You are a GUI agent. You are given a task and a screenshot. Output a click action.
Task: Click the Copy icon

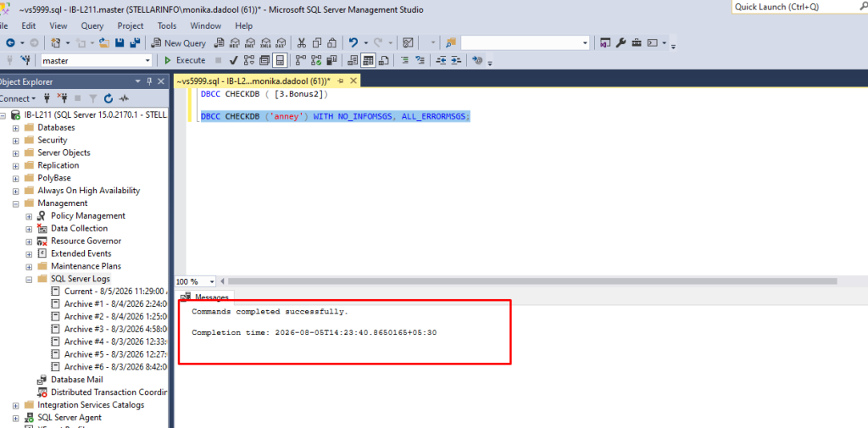tap(317, 43)
